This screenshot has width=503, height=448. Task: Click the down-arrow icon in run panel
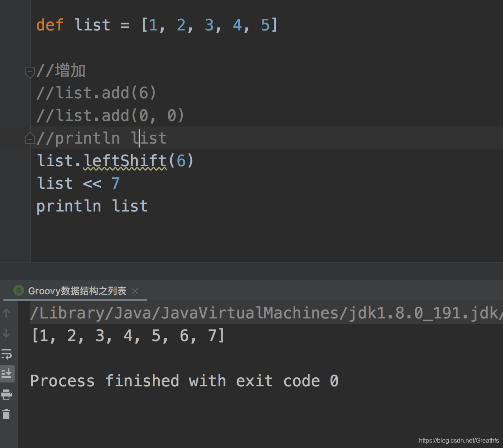point(6,334)
